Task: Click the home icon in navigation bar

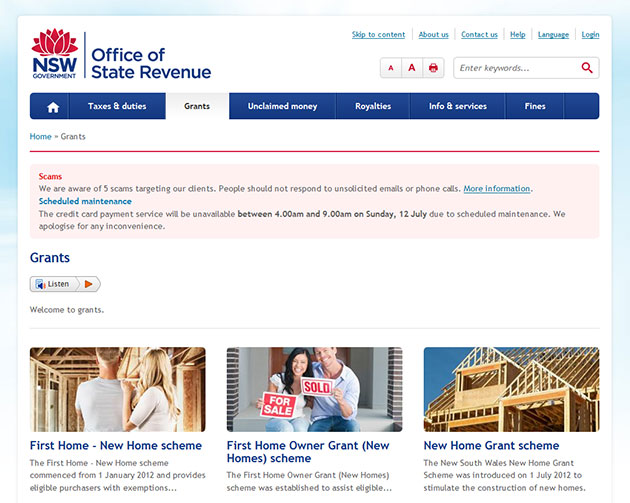Action: [53, 106]
